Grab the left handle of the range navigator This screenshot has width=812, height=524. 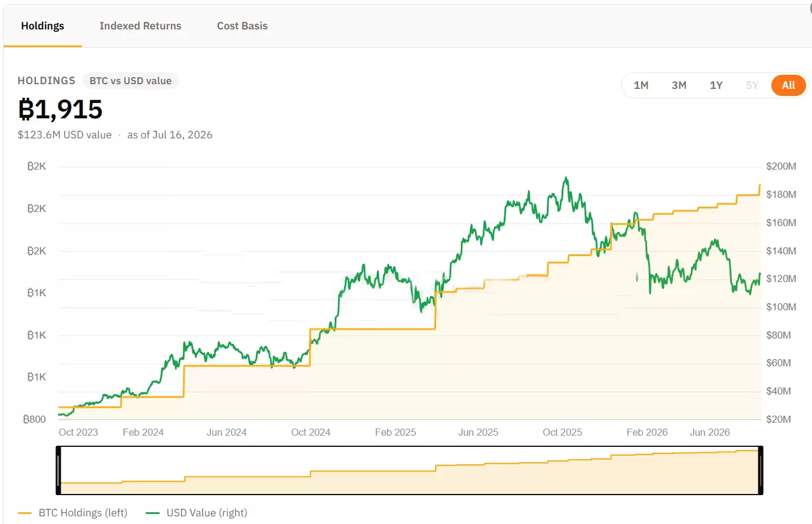(x=58, y=470)
